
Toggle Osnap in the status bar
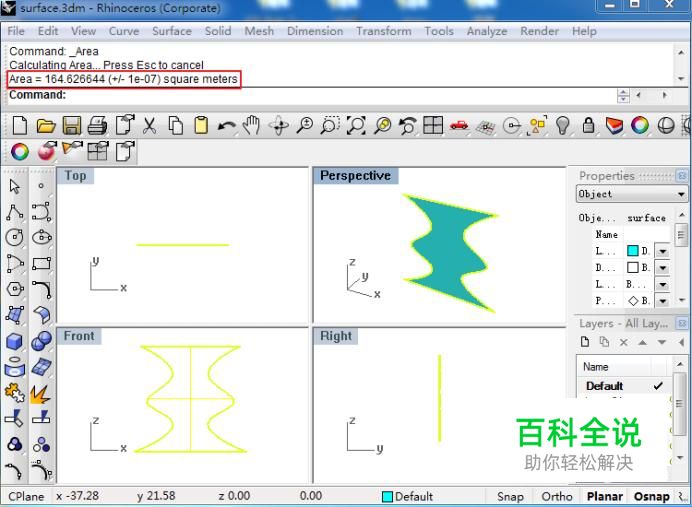651,496
